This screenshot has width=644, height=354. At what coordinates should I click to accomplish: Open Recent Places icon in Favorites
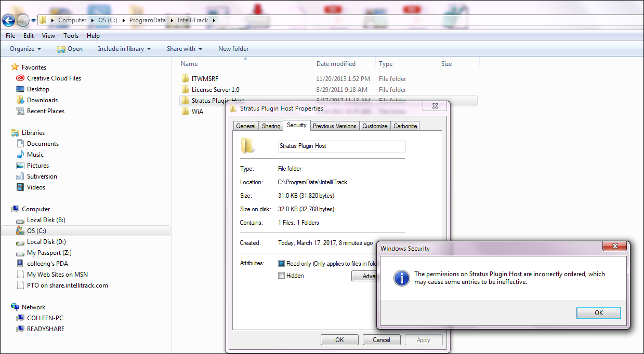click(20, 111)
